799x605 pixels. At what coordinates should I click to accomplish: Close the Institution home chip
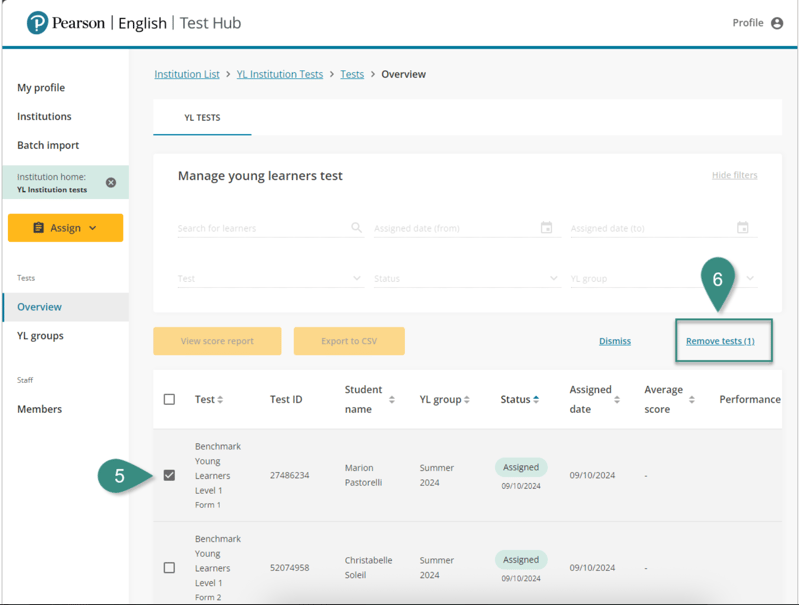(111, 183)
